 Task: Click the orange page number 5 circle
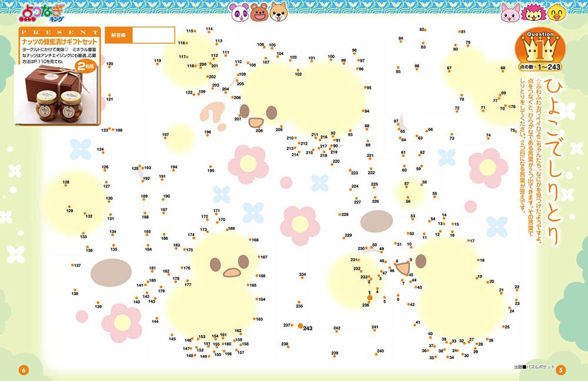(x=560, y=370)
